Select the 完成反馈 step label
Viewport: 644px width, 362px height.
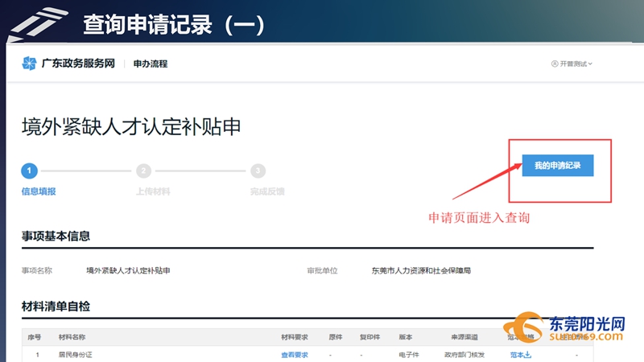[267, 191]
